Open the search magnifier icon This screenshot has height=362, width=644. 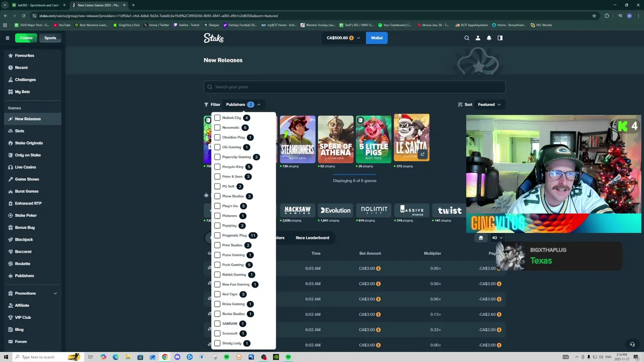[x=467, y=38]
